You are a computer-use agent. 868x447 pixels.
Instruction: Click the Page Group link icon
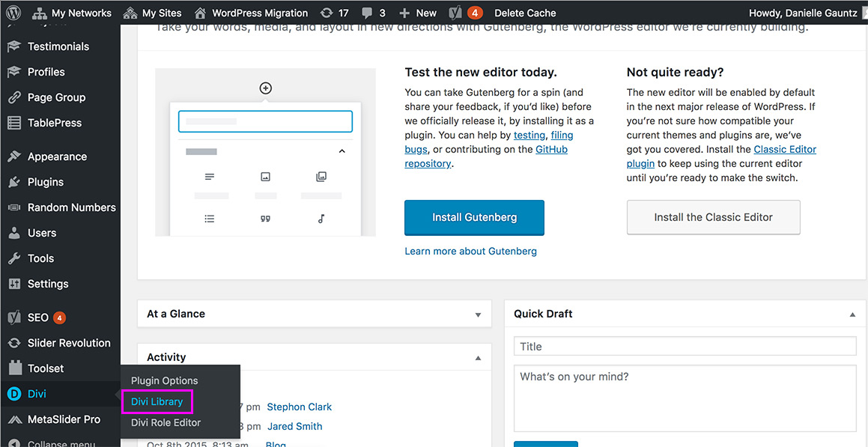(13, 97)
